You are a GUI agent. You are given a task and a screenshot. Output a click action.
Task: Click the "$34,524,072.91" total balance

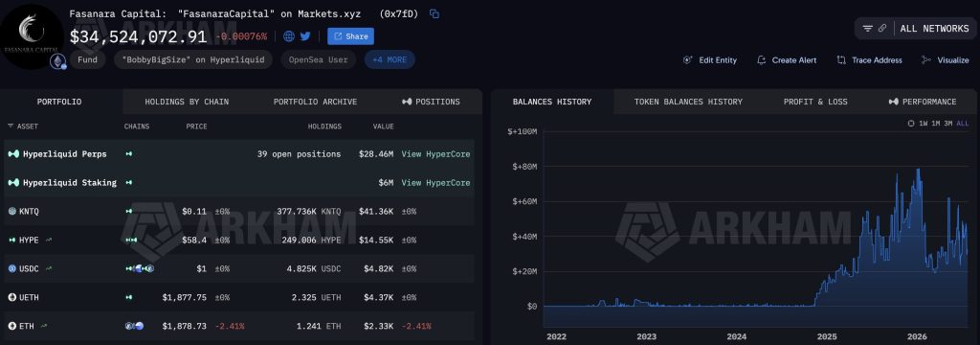click(x=138, y=37)
